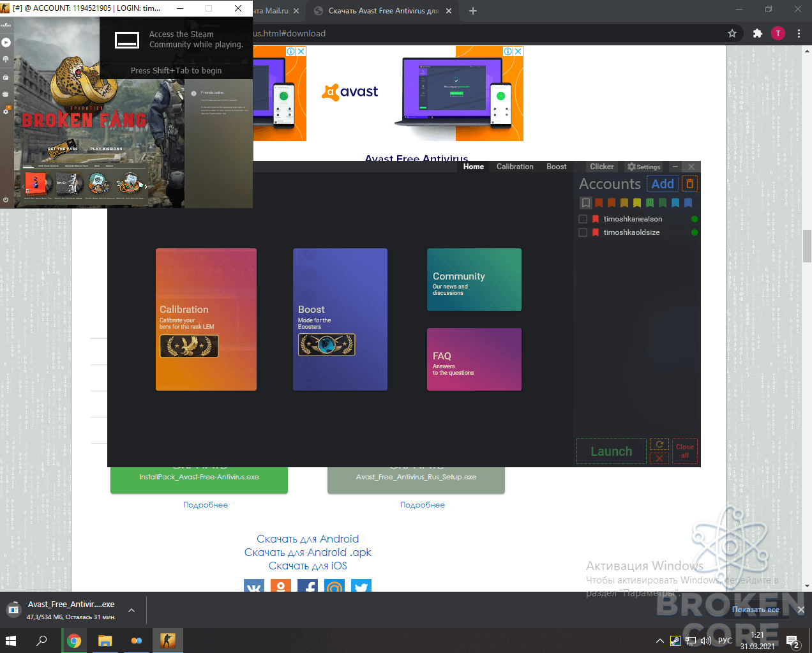Open panel Settings with gear icon

tap(643, 167)
